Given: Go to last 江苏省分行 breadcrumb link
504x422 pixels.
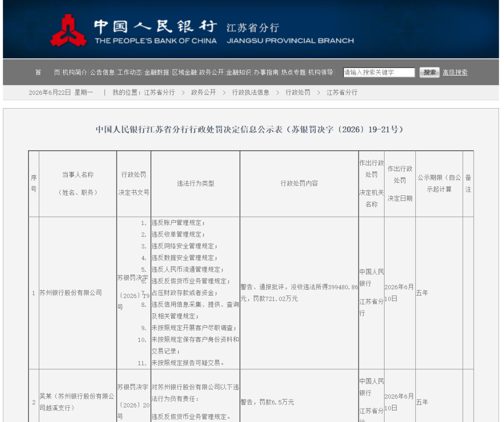Looking at the screenshot, I should pos(342,92).
